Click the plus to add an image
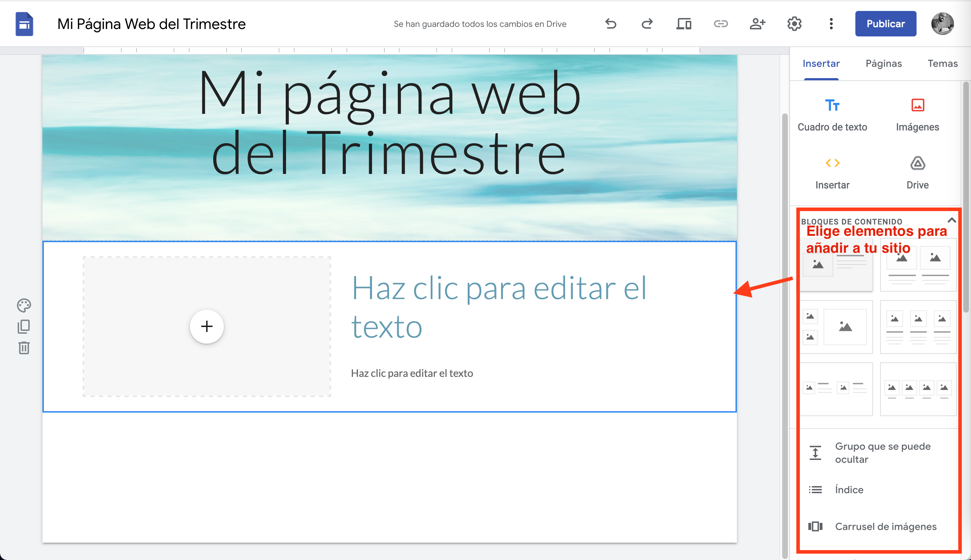The image size is (971, 560). [x=207, y=326]
